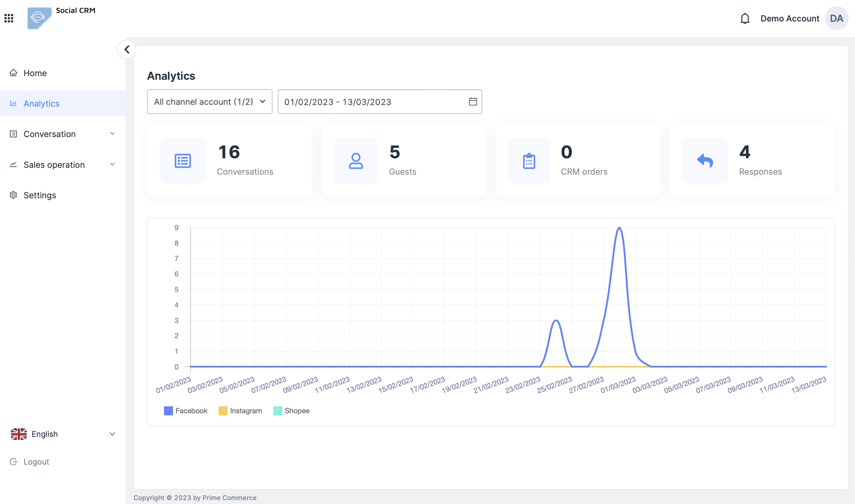Click the CRM orders clipboard icon
The height and width of the screenshot is (504, 855).
[529, 161]
